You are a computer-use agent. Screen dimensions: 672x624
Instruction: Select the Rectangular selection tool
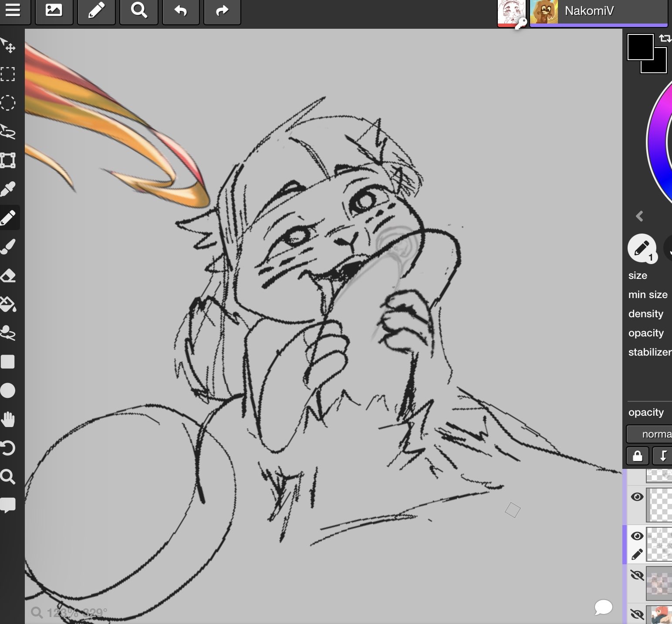pos(8,74)
